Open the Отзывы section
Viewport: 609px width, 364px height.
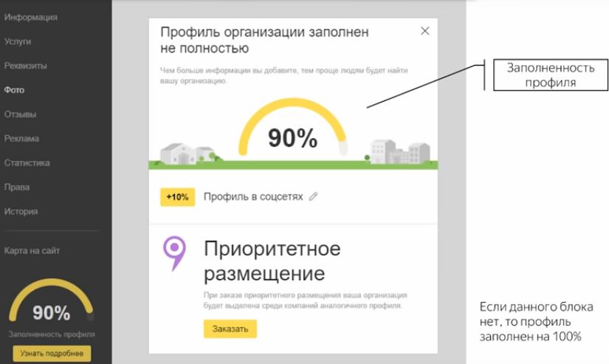(20, 114)
